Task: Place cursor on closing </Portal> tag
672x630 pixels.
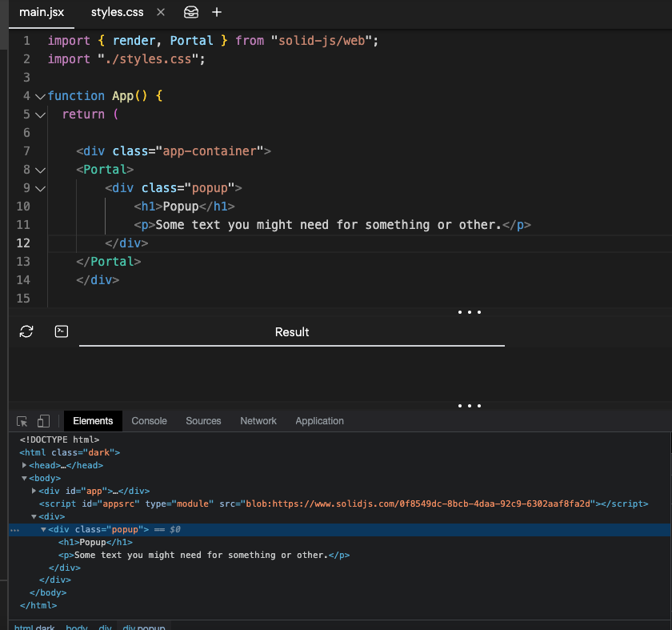Action: (x=109, y=262)
